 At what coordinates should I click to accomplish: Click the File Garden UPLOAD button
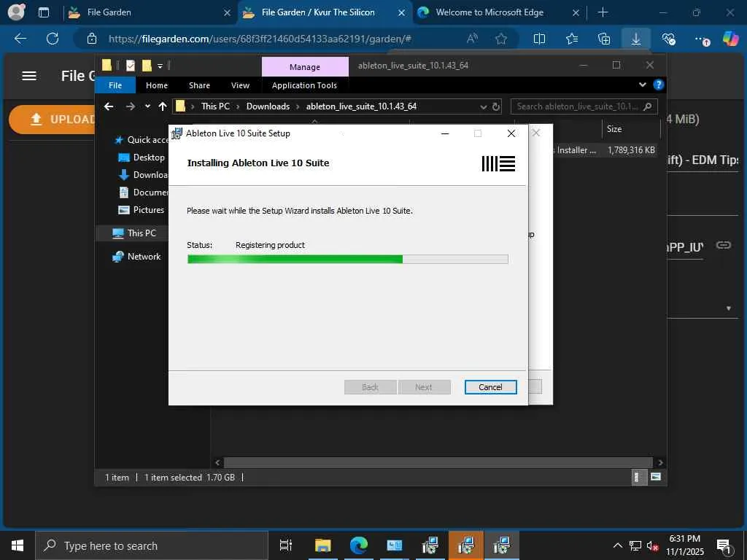coord(53,119)
